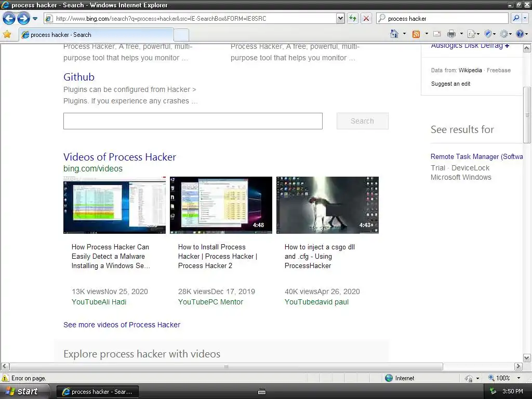Viewport: 532px width, 399px height.
Task: Click the horizontal scrollbar left arrow
Action: (x=5, y=366)
